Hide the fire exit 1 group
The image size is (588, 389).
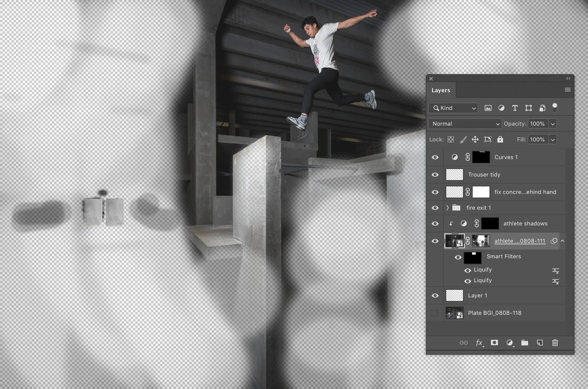435,208
